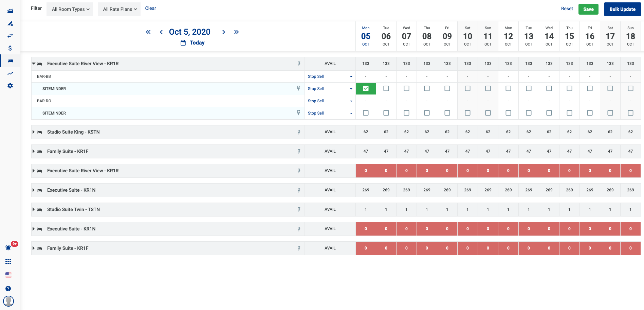
Task: Open the help question mark icon
Action: (8, 289)
